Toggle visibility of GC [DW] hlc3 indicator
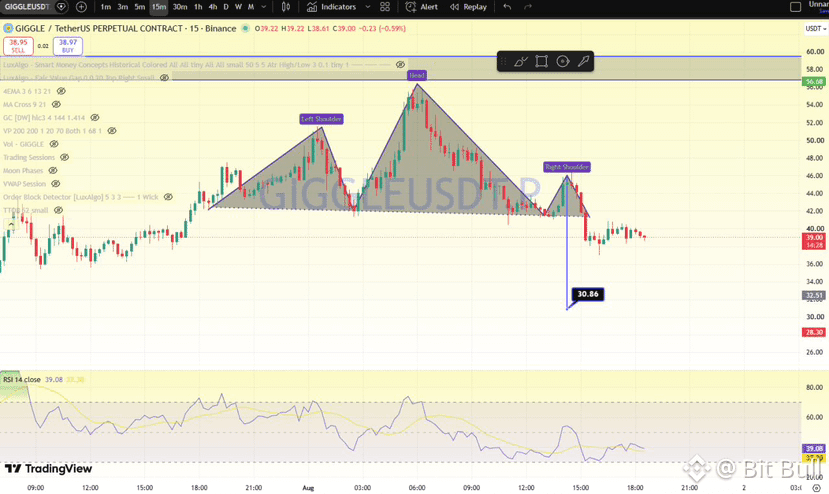 point(95,117)
